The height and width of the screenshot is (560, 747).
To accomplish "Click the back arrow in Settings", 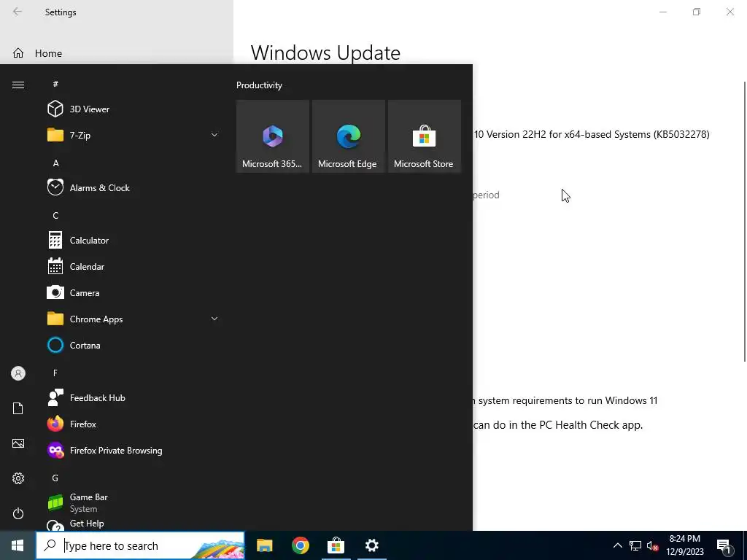I will pos(18,12).
